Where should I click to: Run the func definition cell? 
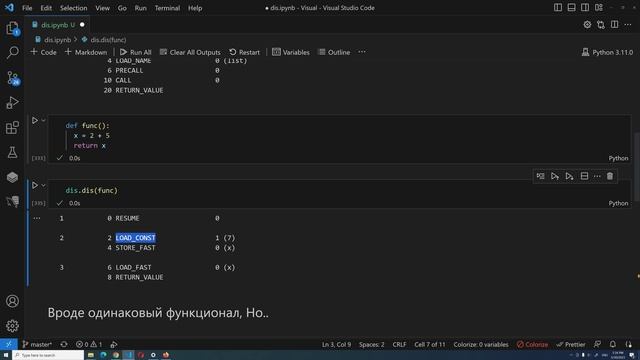click(35, 120)
